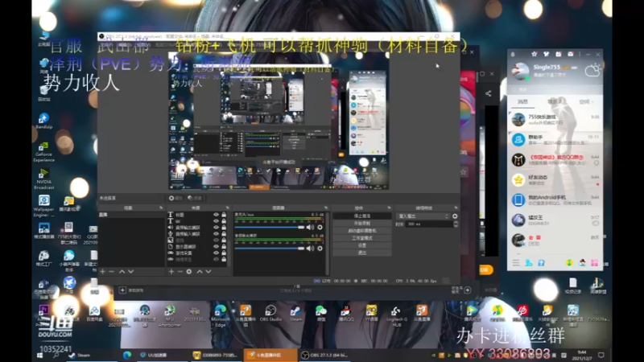Viewport: 644px width, 362px height.
Task: Open settings gear of second mixer channel
Action: (320, 249)
